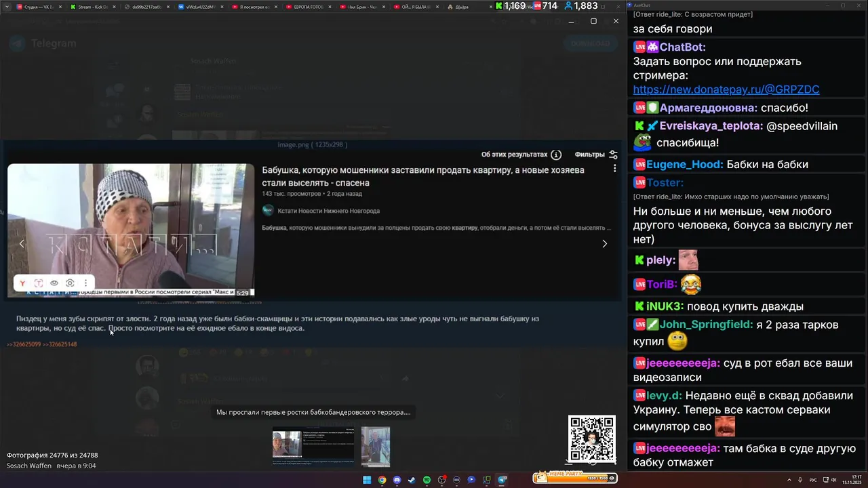Go to next photo with right arrow
This screenshot has width=868, height=488.
604,243
